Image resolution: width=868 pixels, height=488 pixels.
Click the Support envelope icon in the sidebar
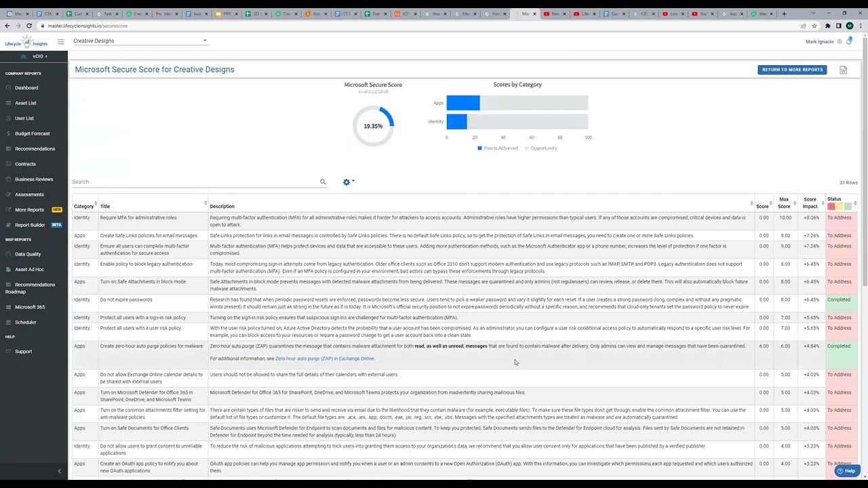[8, 351]
